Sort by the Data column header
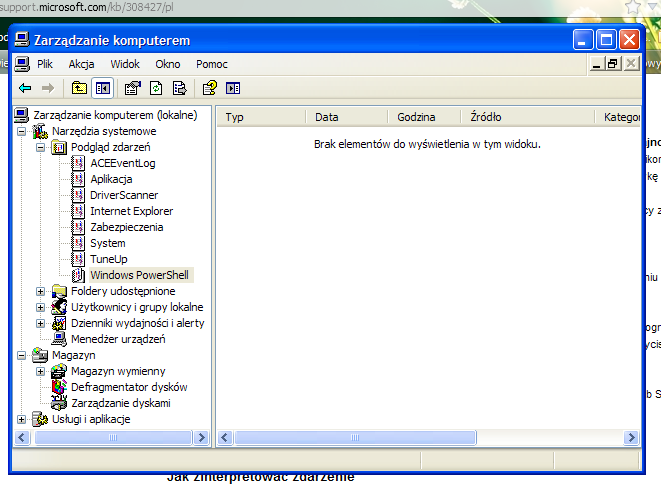The height and width of the screenshot is (494, 661). pyautogui.click(x=346, y=117)
